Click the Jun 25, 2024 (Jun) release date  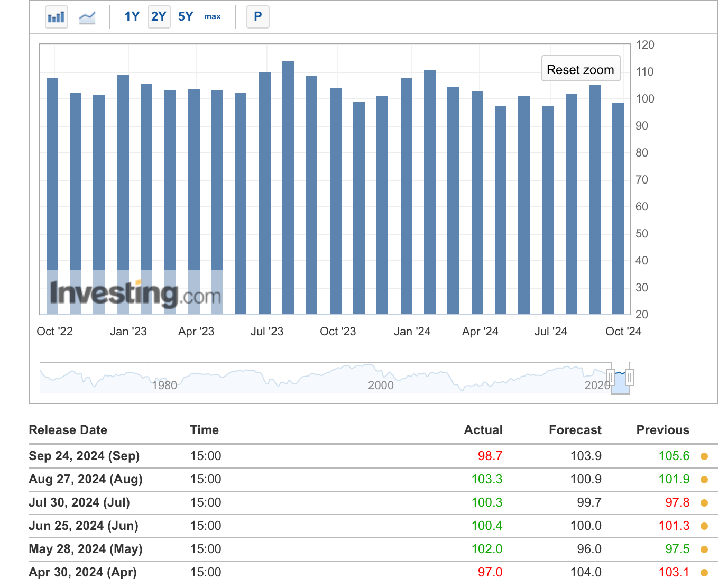coord(84,526)
